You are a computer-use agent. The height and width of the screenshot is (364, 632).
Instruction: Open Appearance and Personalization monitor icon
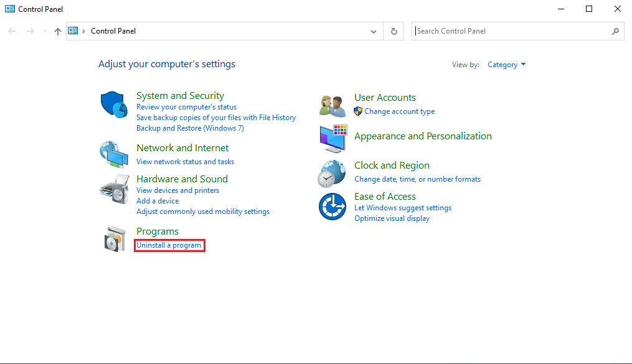pos(332,137)
